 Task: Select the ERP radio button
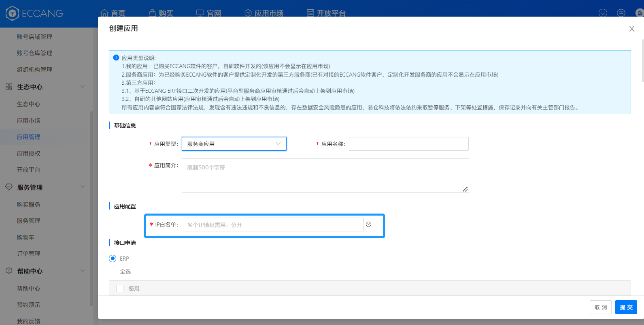pyautogui.click(x=113, y=259)
